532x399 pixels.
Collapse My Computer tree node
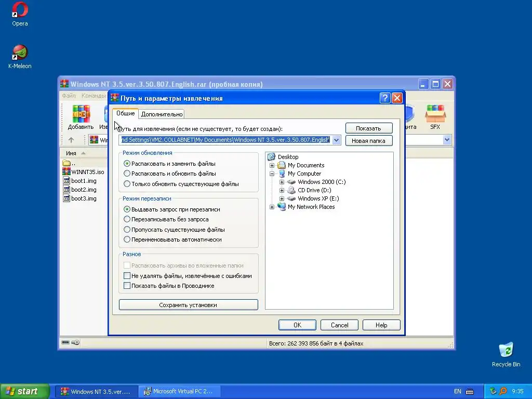click(272, 174)
